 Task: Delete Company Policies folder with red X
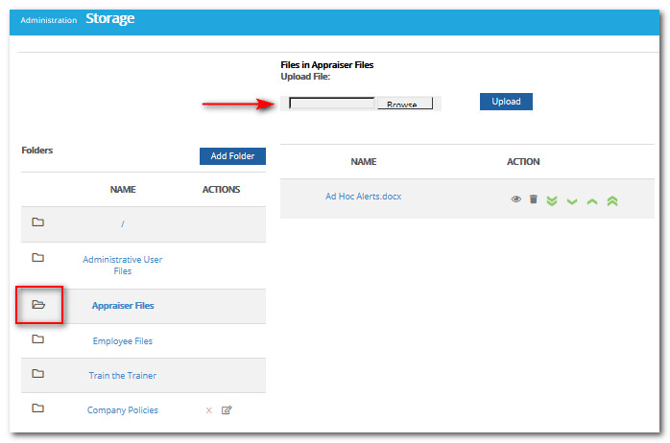(x=208, y=410)
